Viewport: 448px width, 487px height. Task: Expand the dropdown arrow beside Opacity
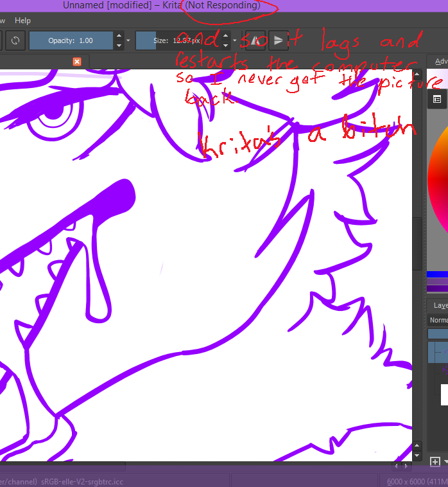(x=128, y=40)
